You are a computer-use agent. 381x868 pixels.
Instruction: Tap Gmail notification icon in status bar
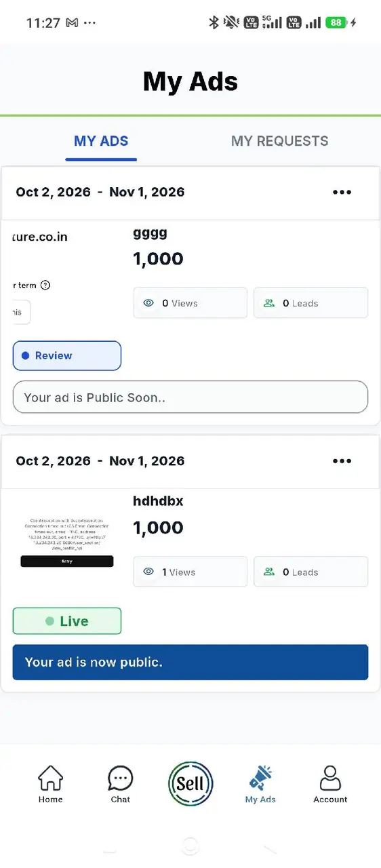71,22
